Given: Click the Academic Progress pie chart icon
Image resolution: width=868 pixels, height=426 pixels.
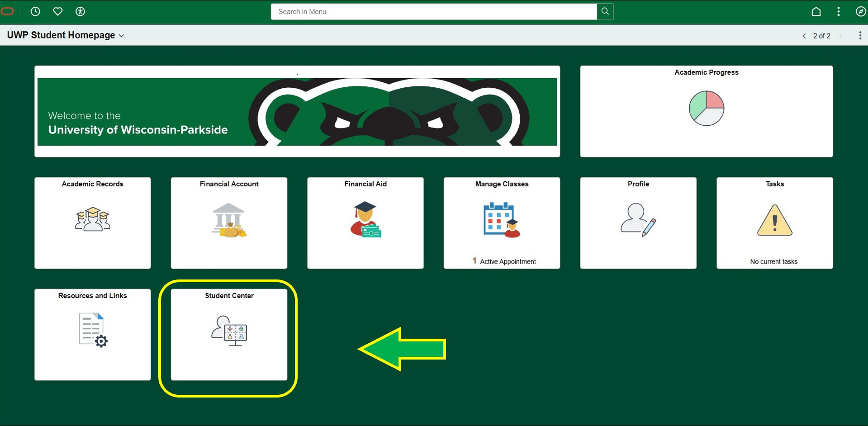Looking at the screenshot, I should click(x=706, y=108).
